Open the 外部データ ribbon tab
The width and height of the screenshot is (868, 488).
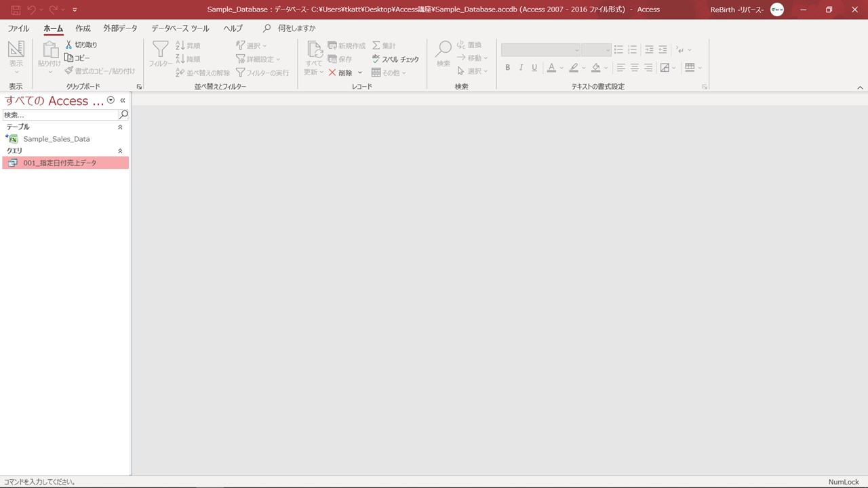[x=120, y=28]
